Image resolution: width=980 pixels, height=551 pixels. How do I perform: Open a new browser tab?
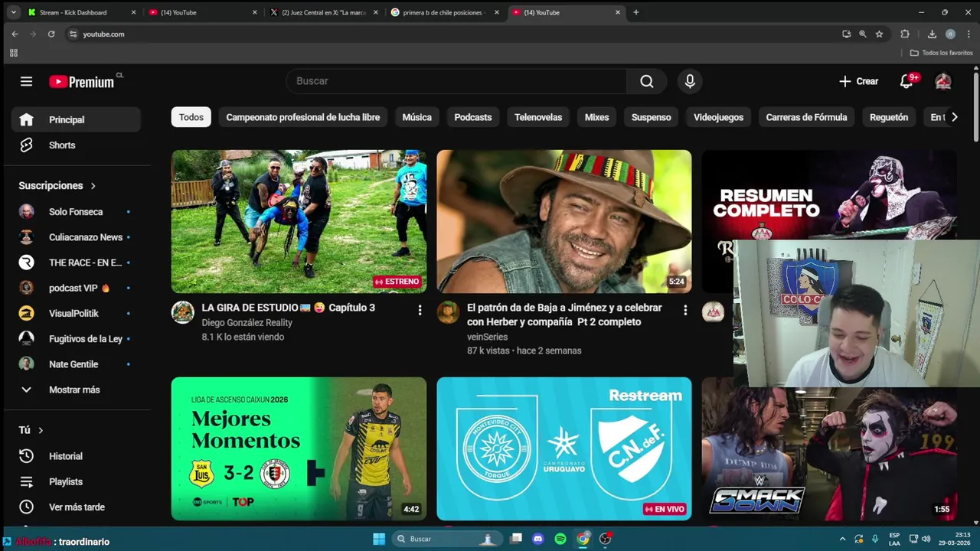(636, 12)
